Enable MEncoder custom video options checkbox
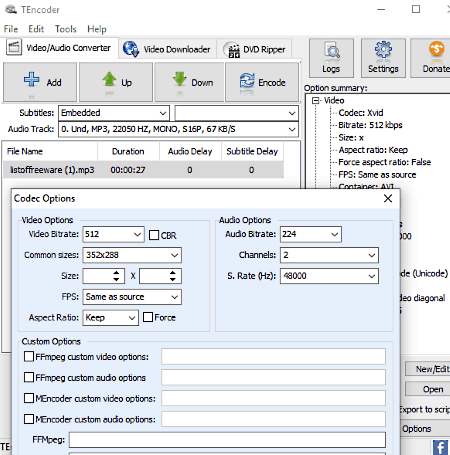 point(29,398)
